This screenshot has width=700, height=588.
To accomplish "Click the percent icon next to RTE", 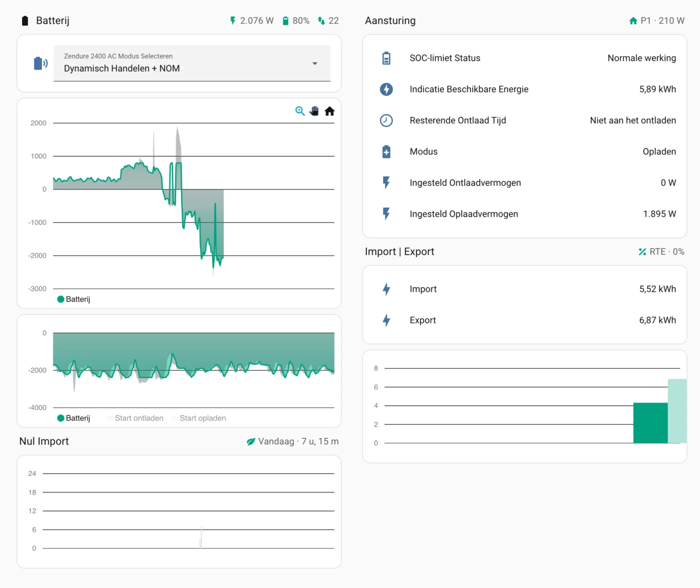I will coord(642,251).
